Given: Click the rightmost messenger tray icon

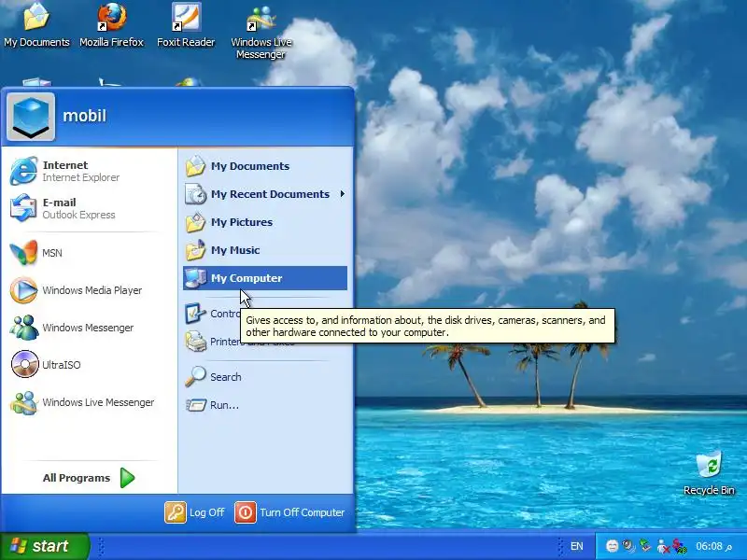Looking at the screenshot, I should point(680,546).
